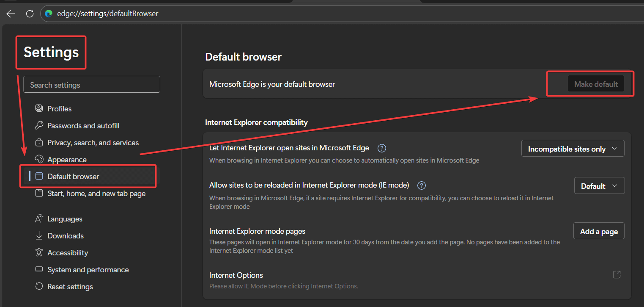The image size is (644, 307).
Task: Click the Privacy, search, and services lock icon
Action: [x=39, y=142]
